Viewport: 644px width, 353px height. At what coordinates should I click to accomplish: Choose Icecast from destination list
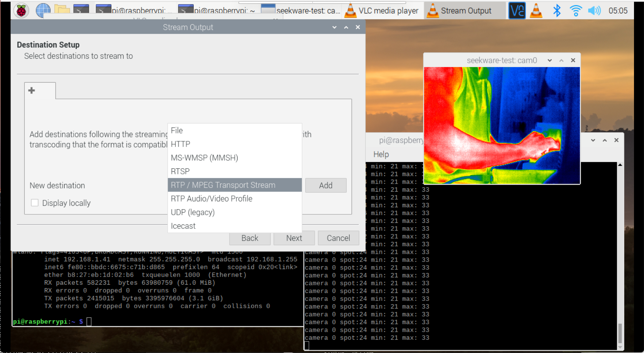[x=235, y=226]
